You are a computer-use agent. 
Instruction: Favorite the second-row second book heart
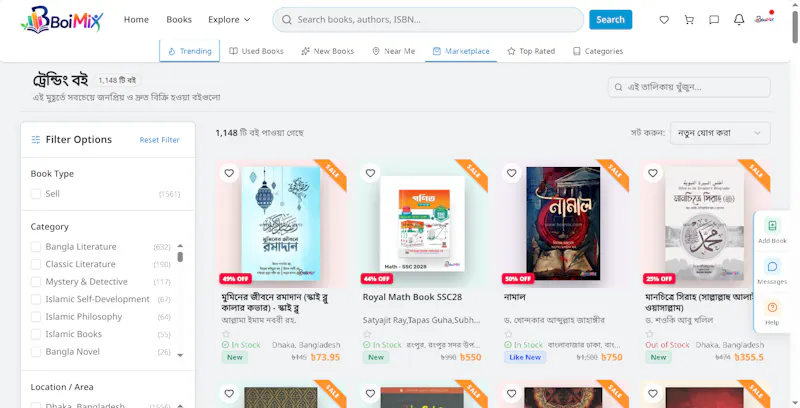tap(370, 393)
